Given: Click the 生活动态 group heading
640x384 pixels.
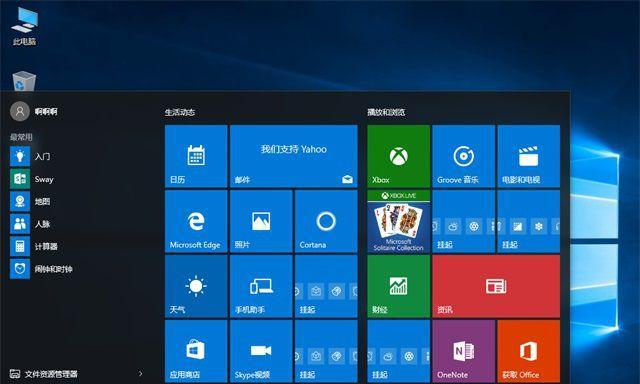Looking at the screenshot, I should coord(180,112).
